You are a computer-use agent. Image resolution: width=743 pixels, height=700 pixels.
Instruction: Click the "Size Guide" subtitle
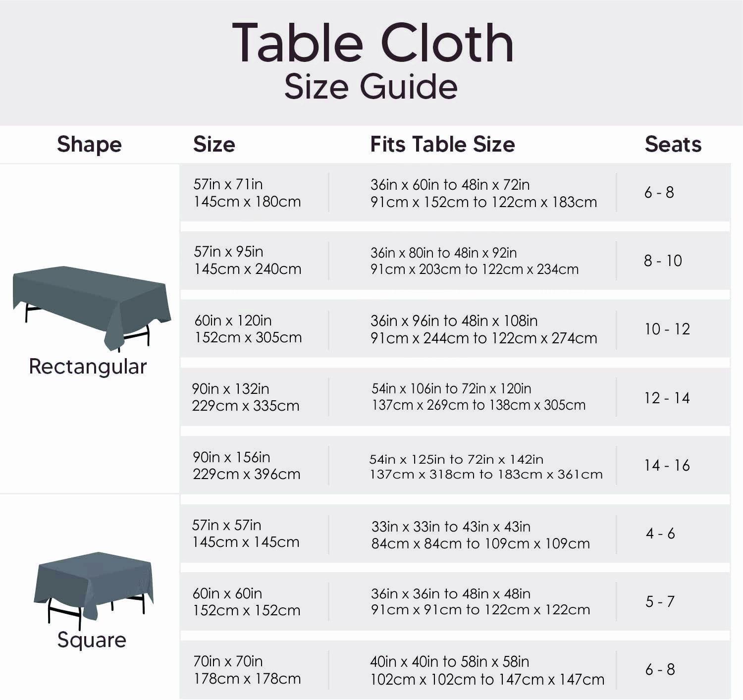pos(371,87)
